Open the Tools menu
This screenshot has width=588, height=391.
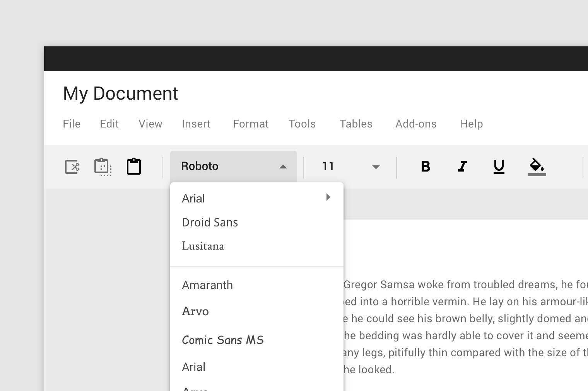coord(302,124)
